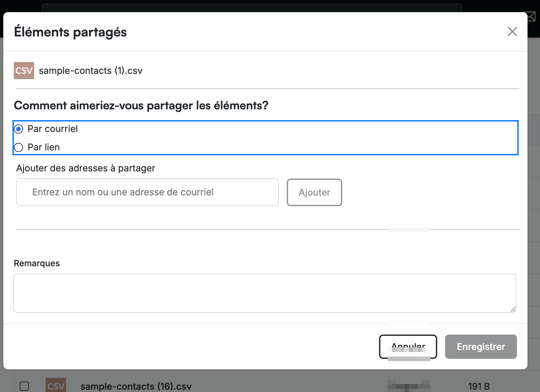This screenshot has height=392, width=540.
Task: Click the mail envelope icon behind the dialog
Action: (531, 16)
